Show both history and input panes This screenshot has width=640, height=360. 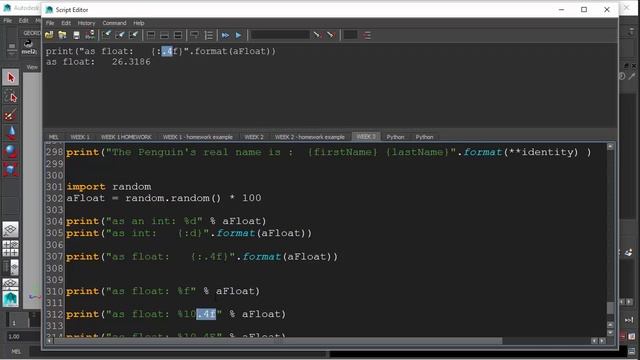(178, 35)
